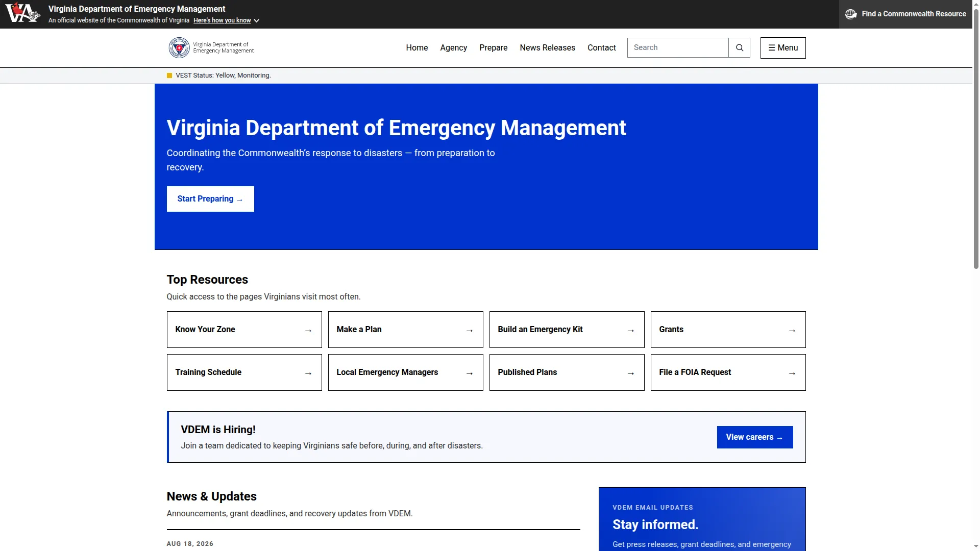Go to Home in the navigation
The width and height of the screenshot is (980, 551).
pyautogui.click(x=417, y=47)
